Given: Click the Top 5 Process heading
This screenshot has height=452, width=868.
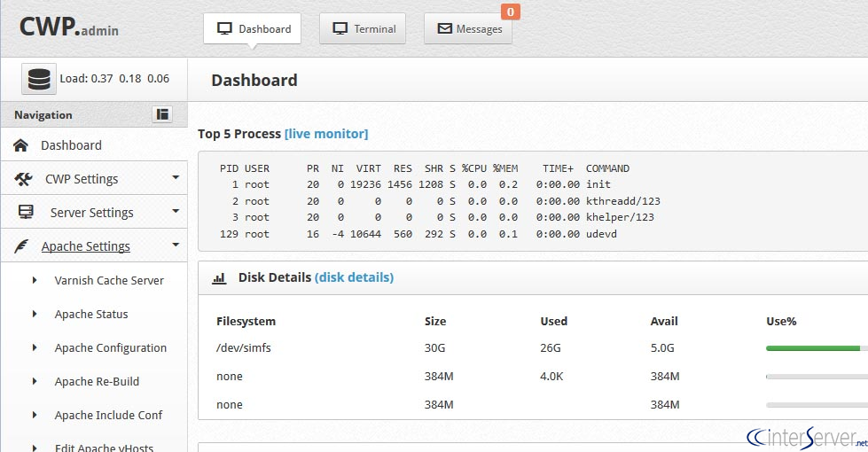Looking at the screenshot, I should 239,134.
